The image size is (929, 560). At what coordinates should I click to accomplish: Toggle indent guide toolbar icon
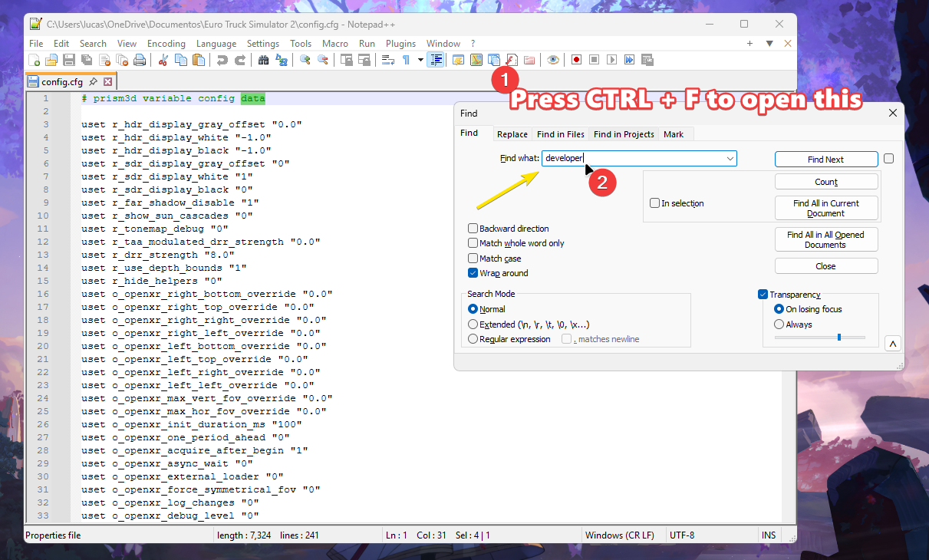pos(436,60)
